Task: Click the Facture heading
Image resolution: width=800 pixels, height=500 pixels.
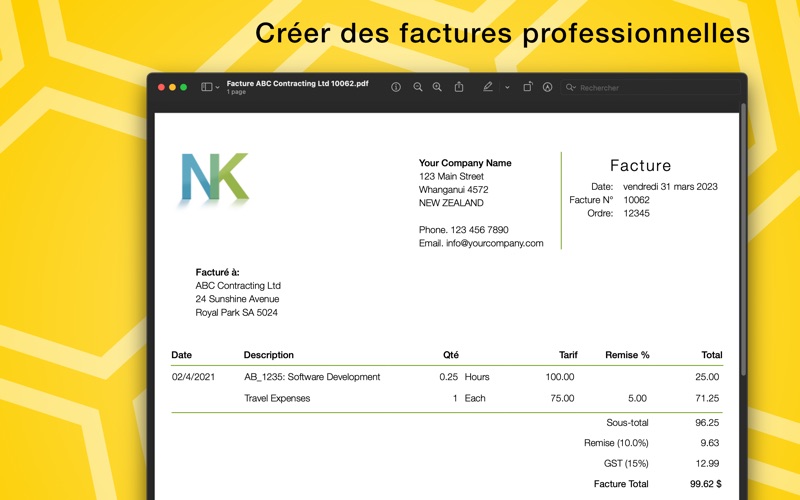Action: click(x=640, y=165)
